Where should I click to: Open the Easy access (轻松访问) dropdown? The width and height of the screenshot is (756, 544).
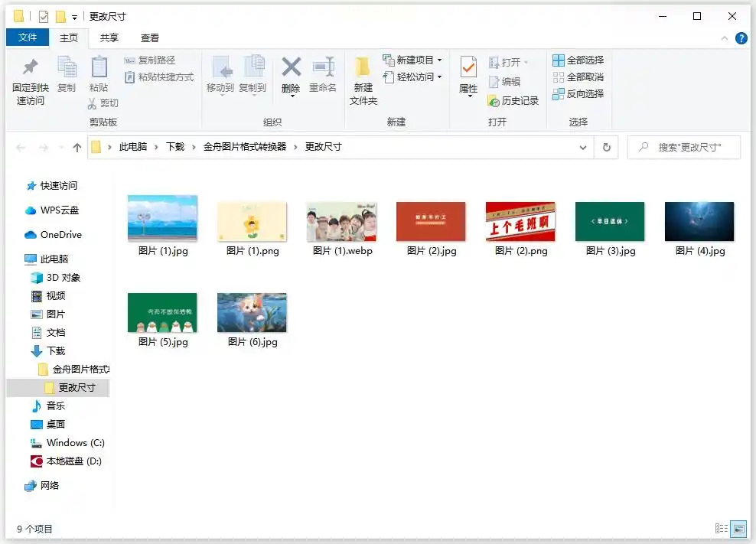(x=412, y=77)
